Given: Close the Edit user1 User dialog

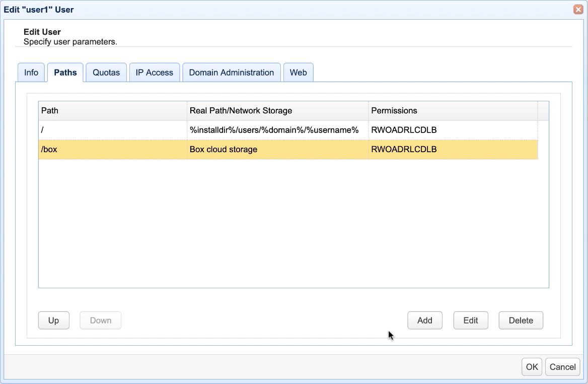Looking at the screenshot, I should pyautogui.click(x=578, y=9).
